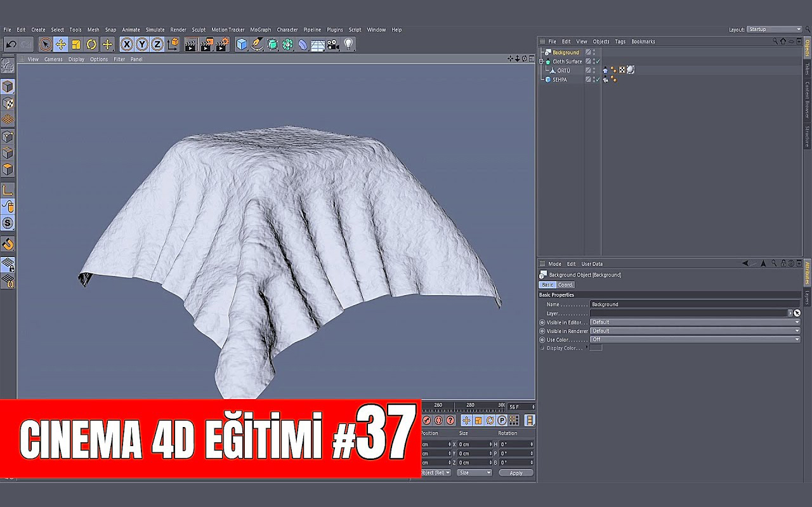Click the H rotation value field
812x507 pixels.
tap(516, 444)
